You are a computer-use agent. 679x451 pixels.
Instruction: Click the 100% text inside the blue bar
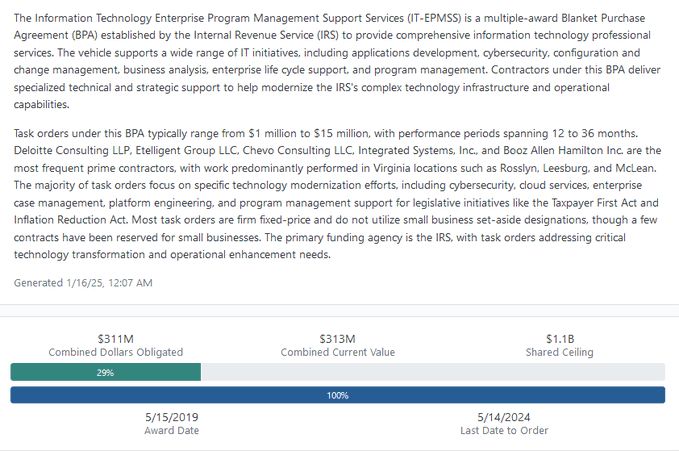pyautogui.click(x=337, y=395)
